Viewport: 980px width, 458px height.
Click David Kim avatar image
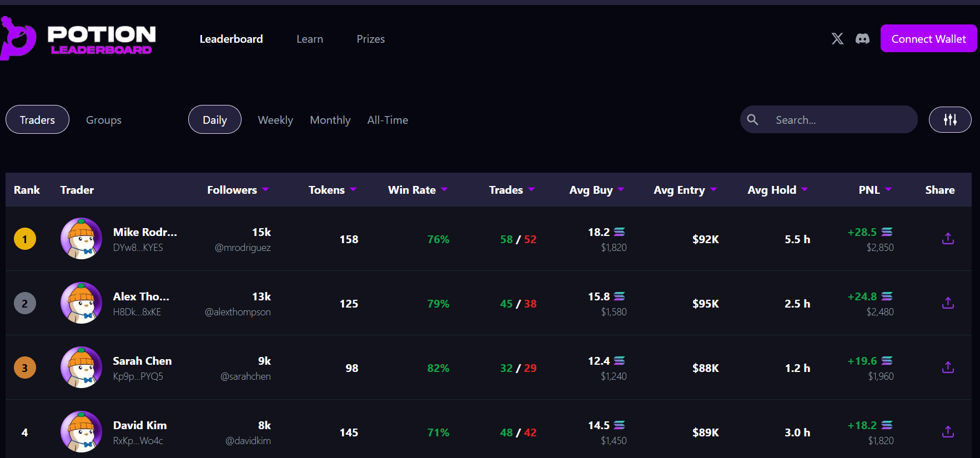(x=81, y=432)
